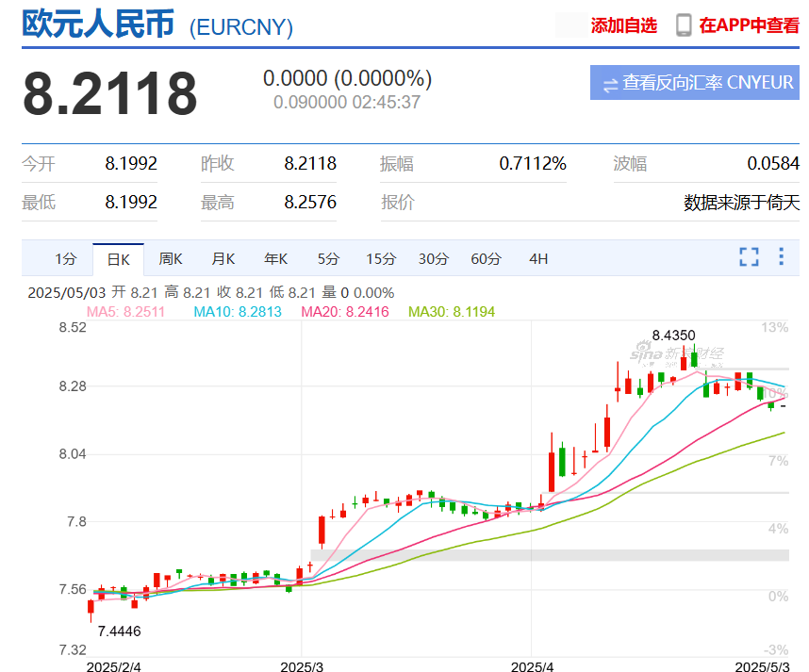809x672 pixels.
Task: Click the phone icon beside 在APP中查看
Action: pos(684,25)
